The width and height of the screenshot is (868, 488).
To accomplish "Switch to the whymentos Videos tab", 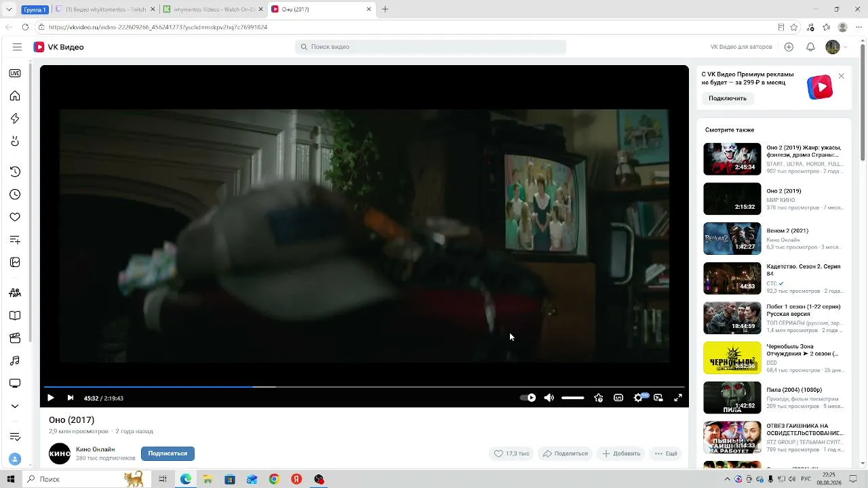I will click(x=214, y=9).
